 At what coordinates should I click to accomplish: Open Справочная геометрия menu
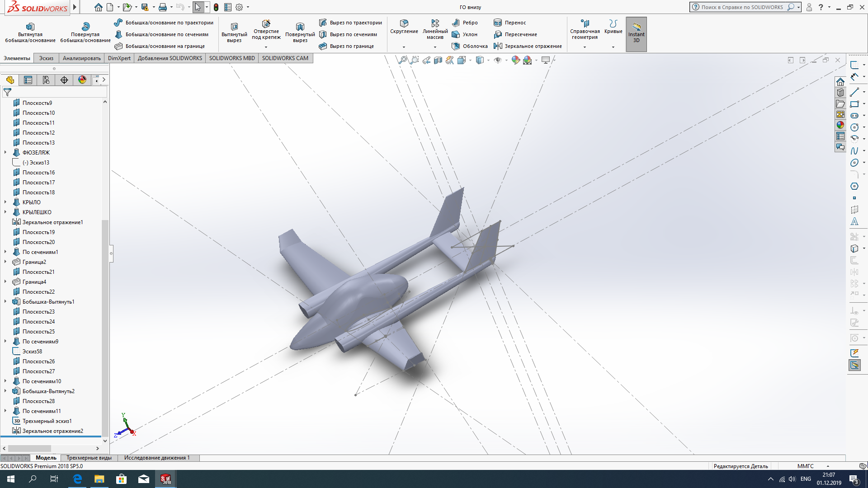pos(585,29)
